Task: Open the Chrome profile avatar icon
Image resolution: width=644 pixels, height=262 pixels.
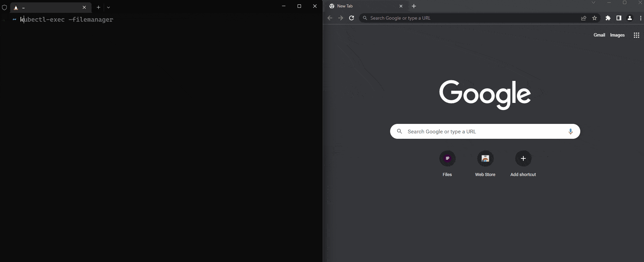Action: click(x=630, y=18)
